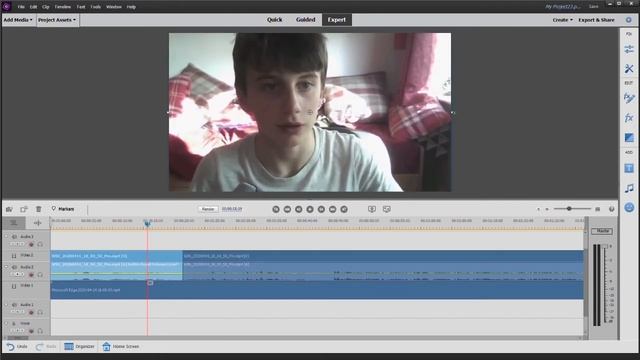Click the trash delete icon in timeline toolbar
Image resolution: width=640 pixels, height=360 pixels.
[x=38, y=209]
